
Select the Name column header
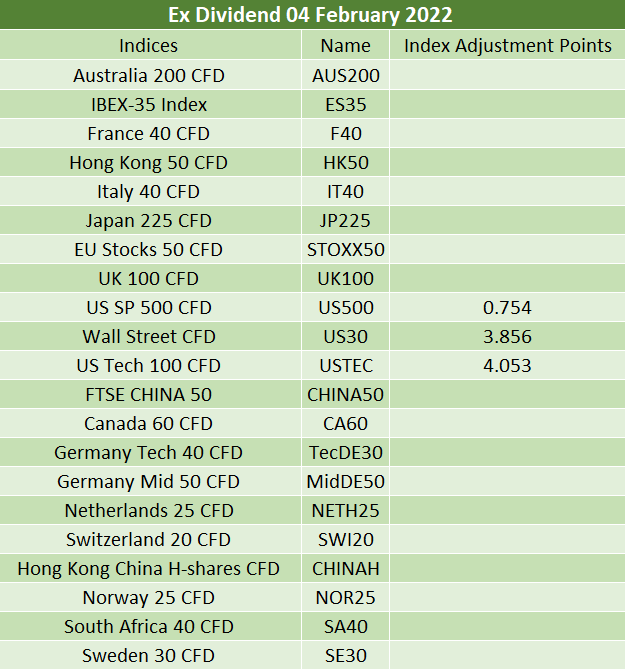pyautogui.click(x=346, y=45)
